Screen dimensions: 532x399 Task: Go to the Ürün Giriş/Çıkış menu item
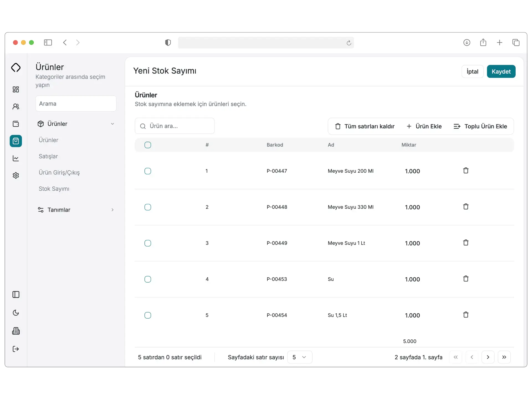coord(59,172)
